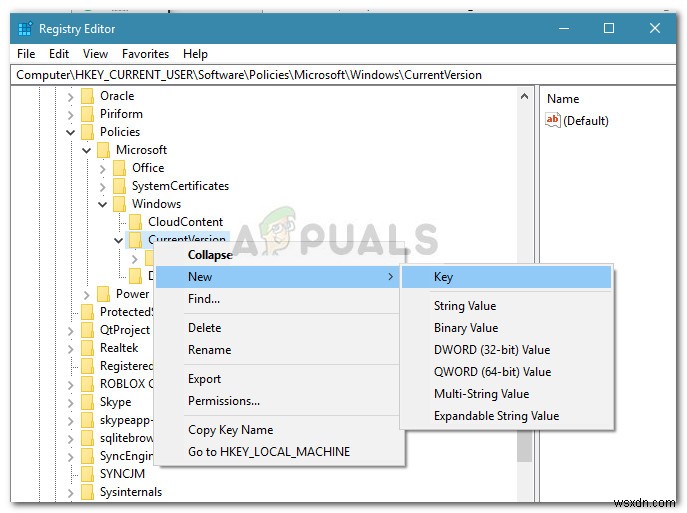Select Binary Value in the submenu
Image resolution: width=687 pixels, height=513 pixels.
click(506, 328)
